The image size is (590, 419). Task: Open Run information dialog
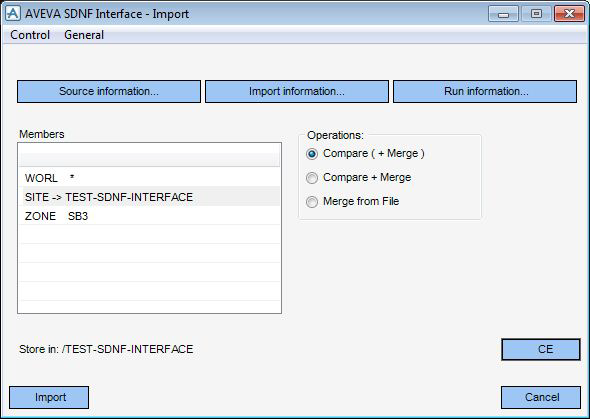click(x=485, y=91)
